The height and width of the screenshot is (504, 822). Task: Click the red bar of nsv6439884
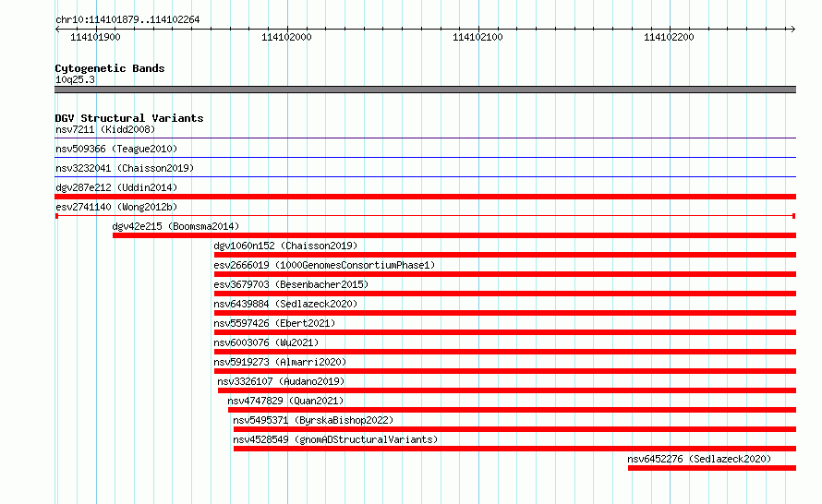pos(505,313)
